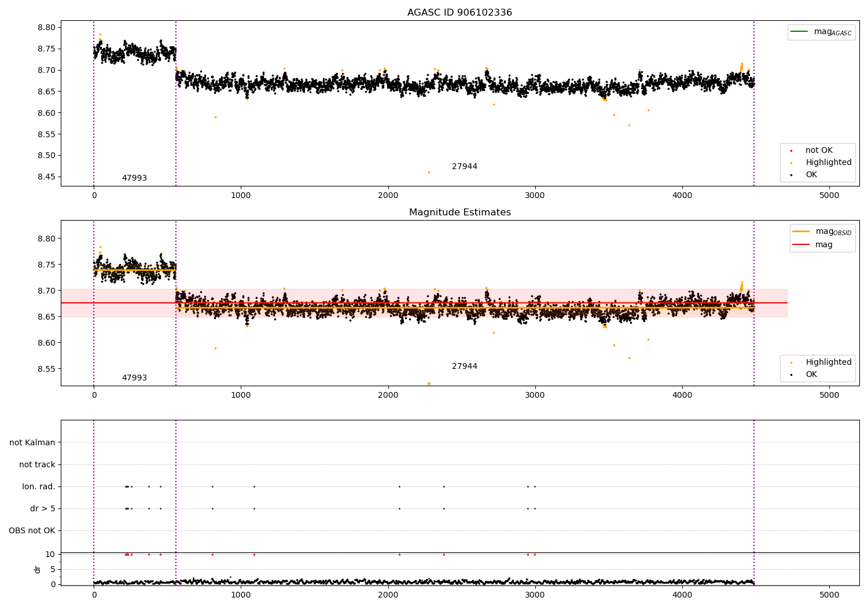Click the 'OBS not OK' row label
Screen dimensions: 868x608
[32, 530]
